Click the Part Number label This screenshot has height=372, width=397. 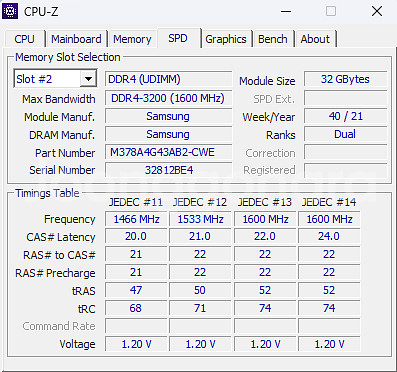[65, 153]
